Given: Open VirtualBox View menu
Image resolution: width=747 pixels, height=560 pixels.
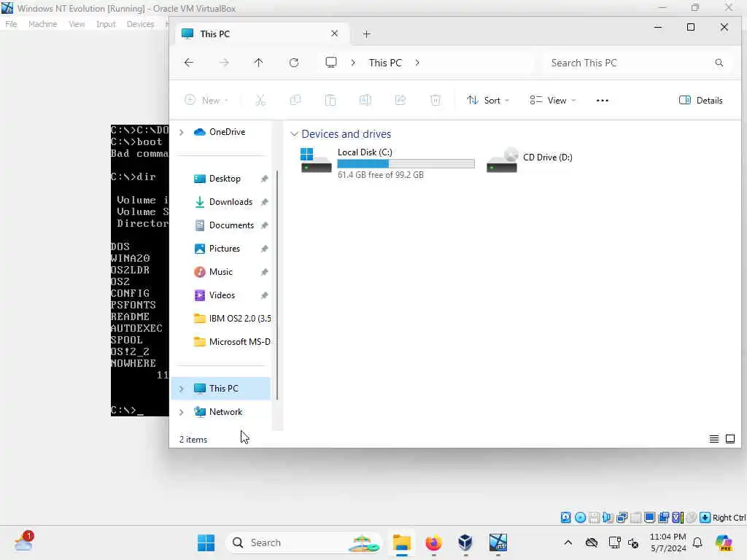Looking at the screenshot, I should [77, 24].
